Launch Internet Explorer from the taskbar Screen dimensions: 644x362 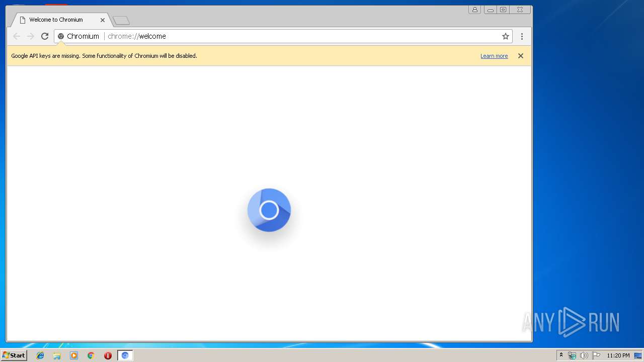(x=40, y=355)
